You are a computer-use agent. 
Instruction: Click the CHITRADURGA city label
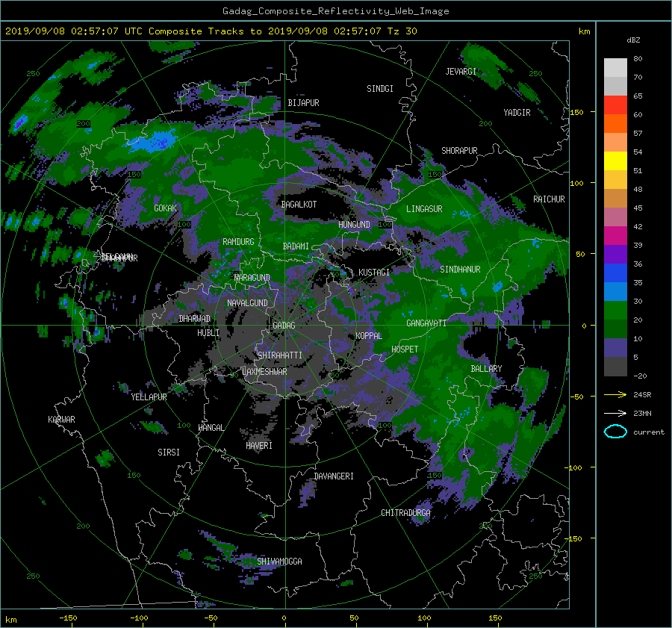pos(405,513)
